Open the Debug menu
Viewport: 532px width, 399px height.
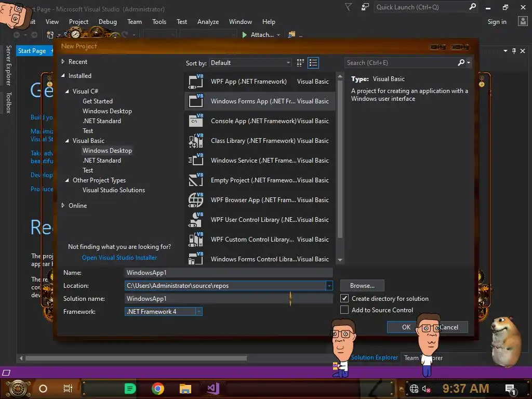pyautogui.click(x=108, y=22)
